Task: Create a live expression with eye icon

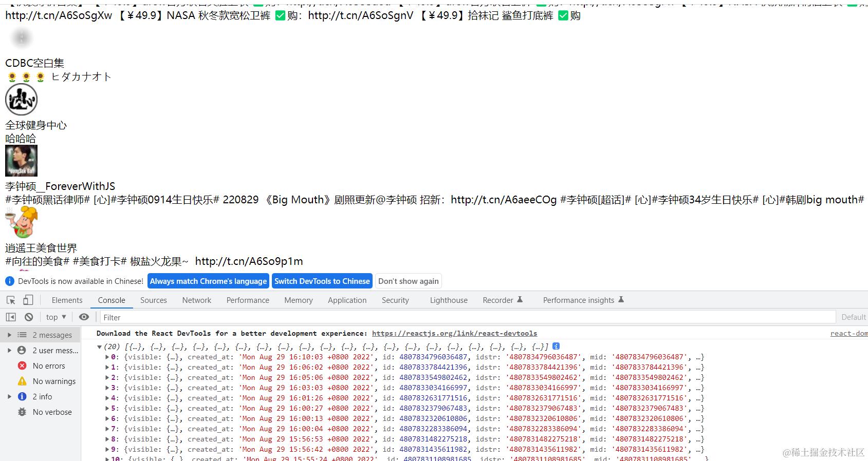Action: pos(84,317)
